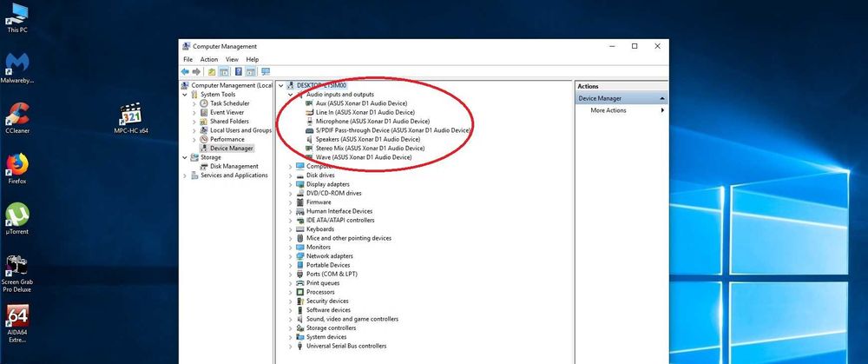The height and width of the screenshot is (364, 868).
Task: Collapse the Storage node chevron
Action: tap(185, 157)
